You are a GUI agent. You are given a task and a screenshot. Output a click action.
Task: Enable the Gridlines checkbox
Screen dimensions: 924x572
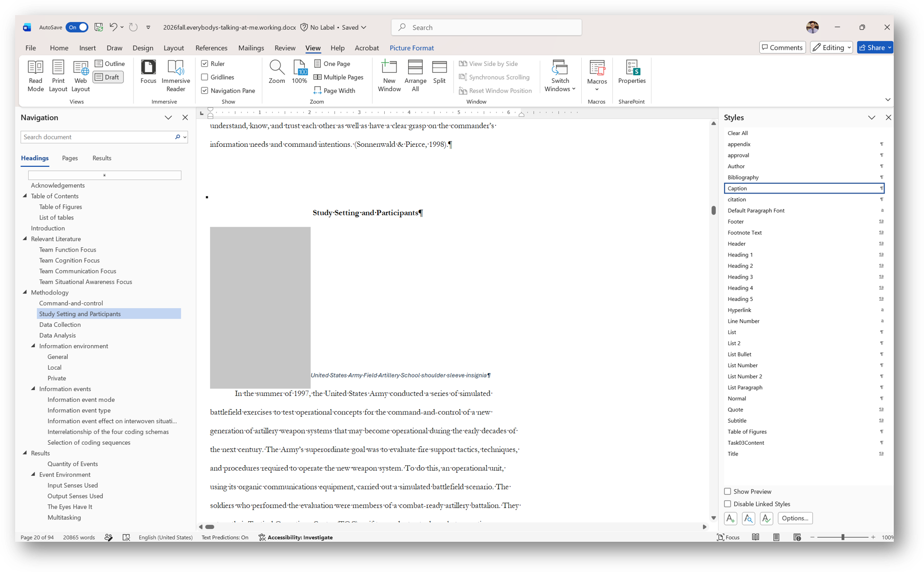[x=205, y=77]
